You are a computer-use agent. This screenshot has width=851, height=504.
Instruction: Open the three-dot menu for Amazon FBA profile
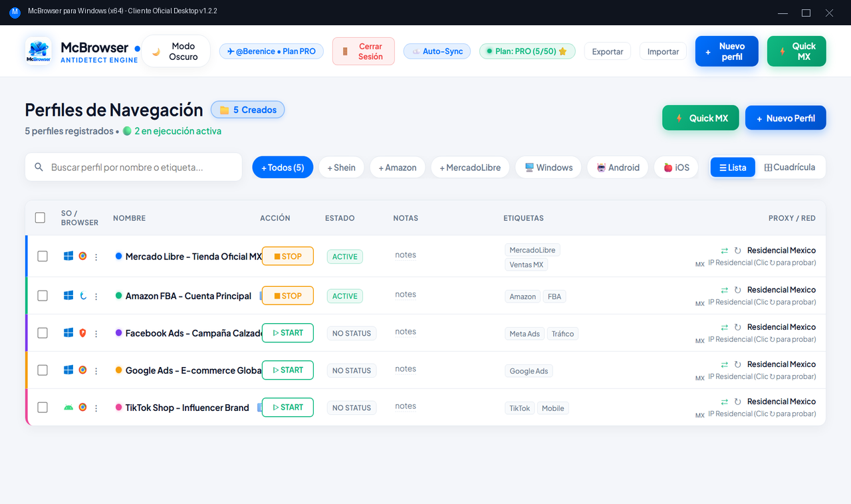(96, 296)
